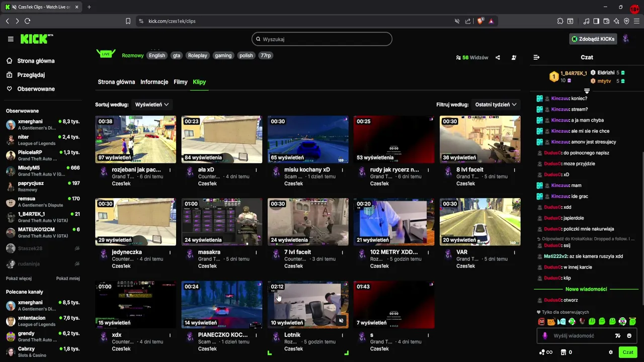Open Strona główna in sidebar
Screen dimensions: 644x362
pos(30,61)
